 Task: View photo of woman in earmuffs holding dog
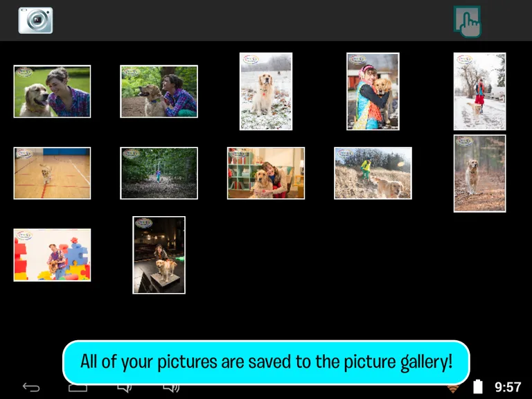[373, 91]
